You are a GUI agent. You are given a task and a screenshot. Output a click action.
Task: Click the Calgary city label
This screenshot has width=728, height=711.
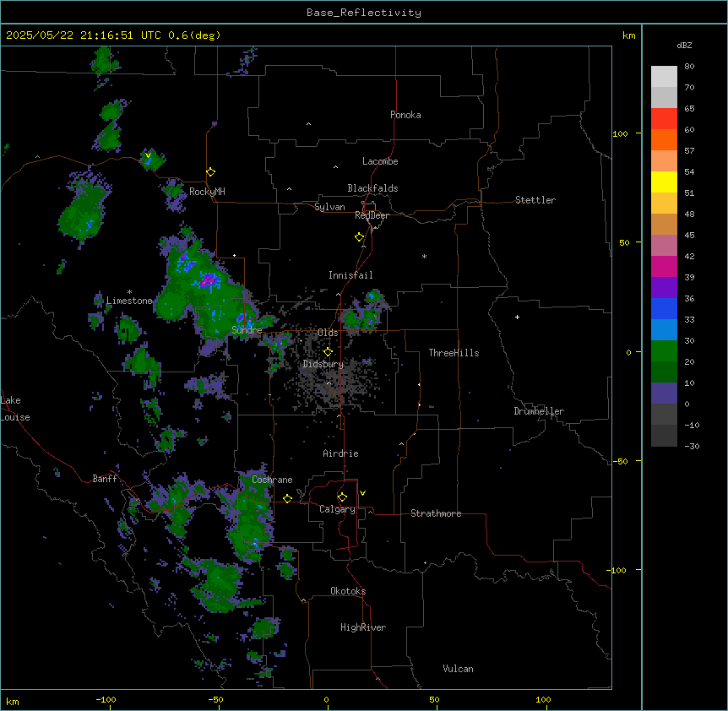point(337,509)
